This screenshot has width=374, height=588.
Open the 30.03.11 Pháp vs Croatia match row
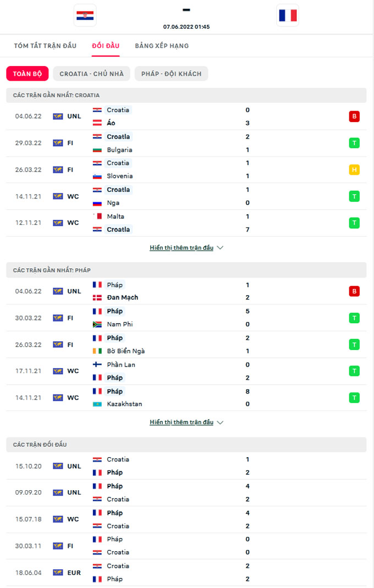187,546
